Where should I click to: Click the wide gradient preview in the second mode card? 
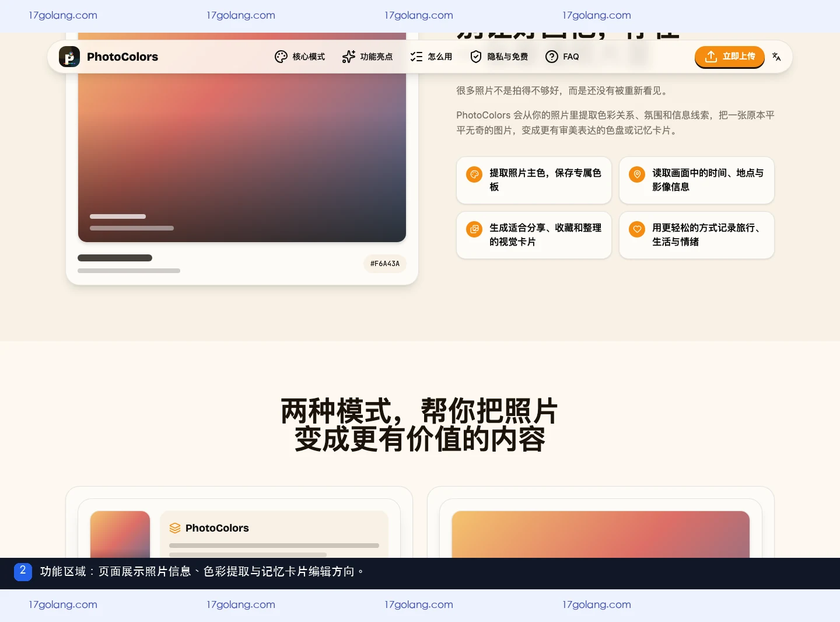pyautogui.click(x=601, y=534)
